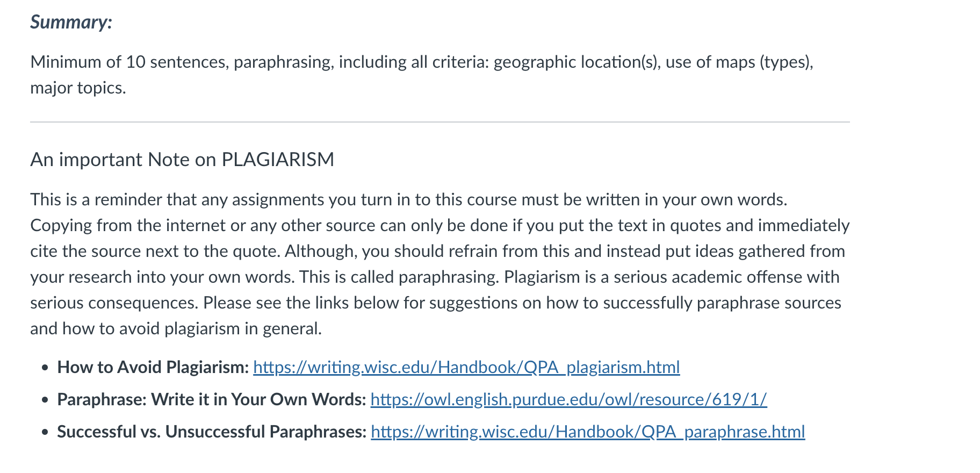Click the This is a reminder sentence
Viewport: 980px width, 473px height.
pyautogui.click(x=409, y=199)
